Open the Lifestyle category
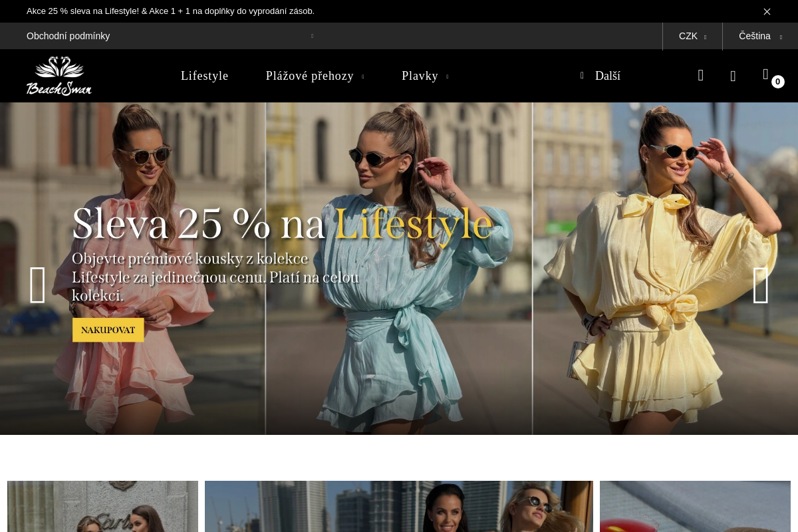Screen dimensions: 798x532 coord(205,76)
